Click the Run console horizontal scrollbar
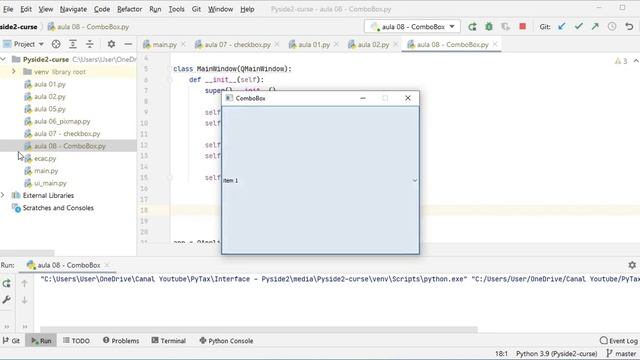This screenshot has height=360, width=640. coord(259,329)
